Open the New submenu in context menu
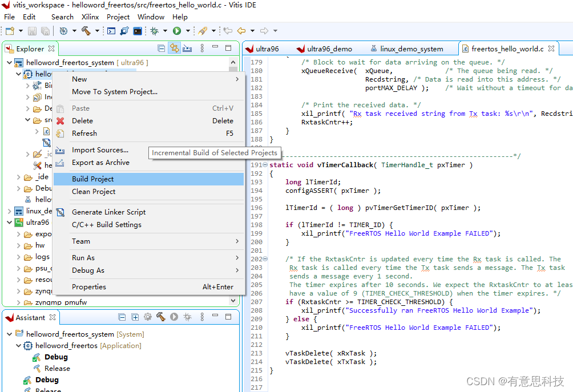The height and width of the screenshot is (392, 573). point(149,79)
